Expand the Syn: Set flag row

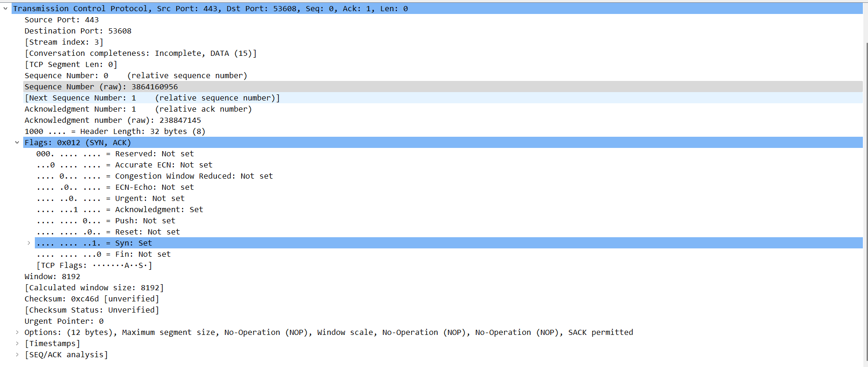(29, 243)
